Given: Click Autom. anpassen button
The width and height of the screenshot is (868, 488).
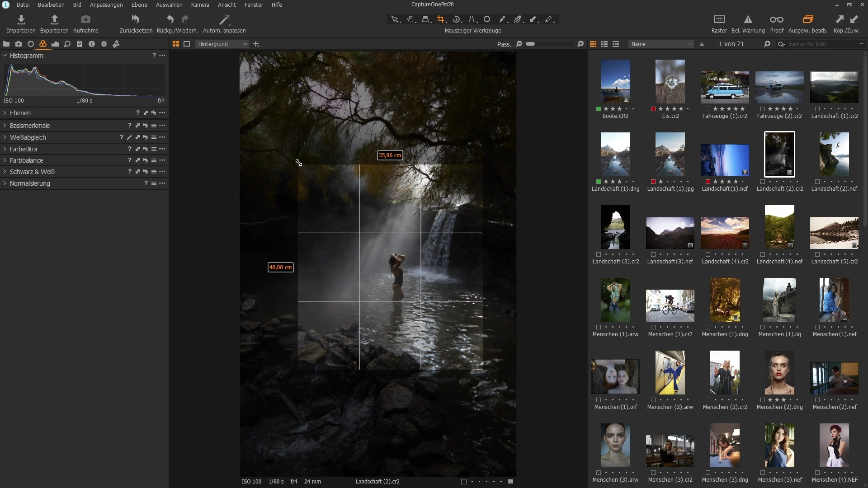Looking at the screenshot, I should [x=224, y=23].
